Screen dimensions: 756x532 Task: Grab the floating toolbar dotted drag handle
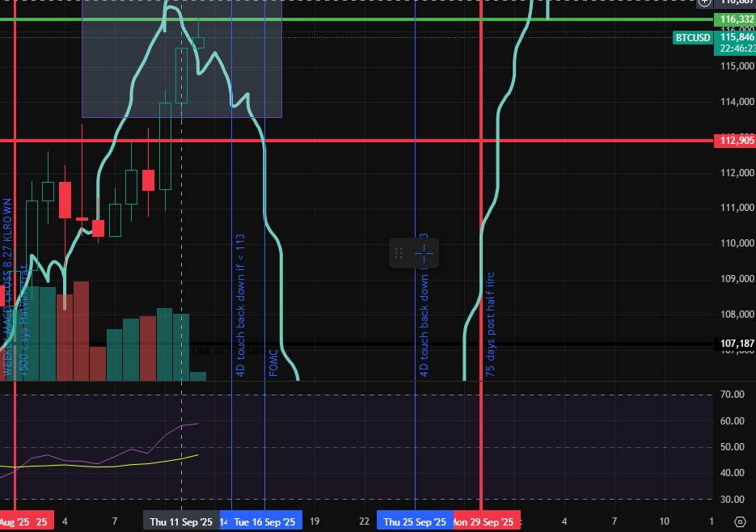399,253
